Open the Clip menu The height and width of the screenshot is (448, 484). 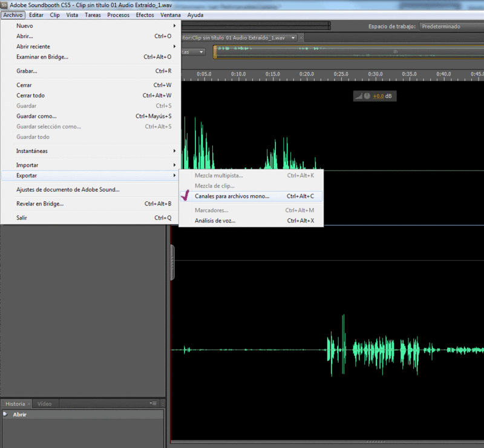[x=54, y=15]
